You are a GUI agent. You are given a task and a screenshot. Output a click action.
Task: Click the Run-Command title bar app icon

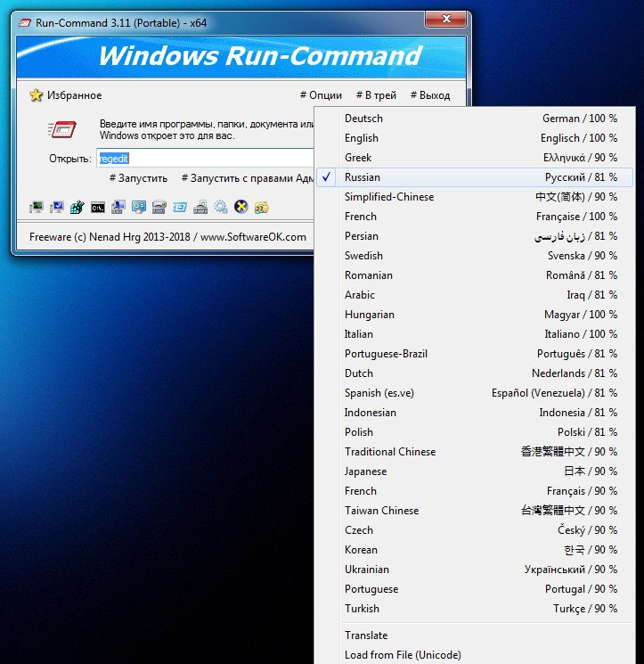click(25, 23)
